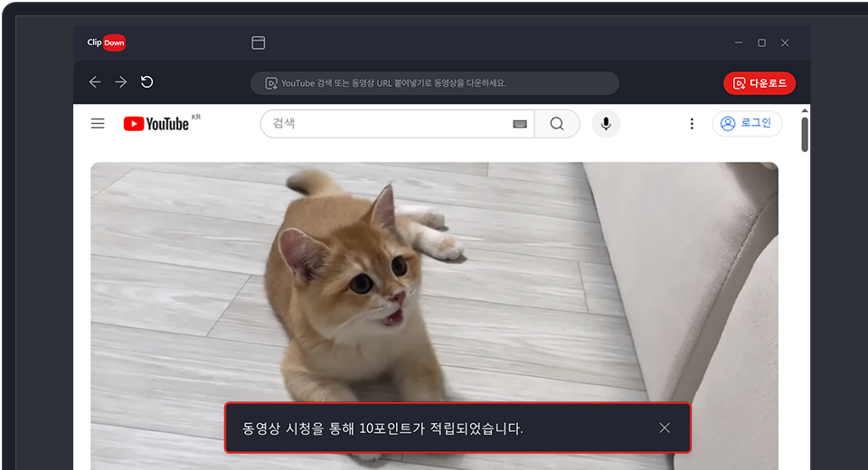The height and width of the screenshot is (470, 868).
Task: Click the red 다운로드 download button
Action: (759, 83)
